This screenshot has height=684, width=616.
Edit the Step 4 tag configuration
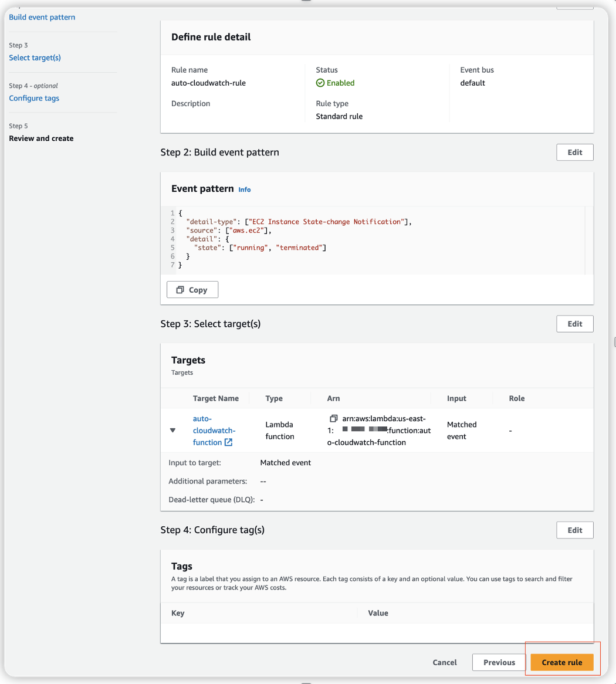pyautogui.click(x=574, y=530)
